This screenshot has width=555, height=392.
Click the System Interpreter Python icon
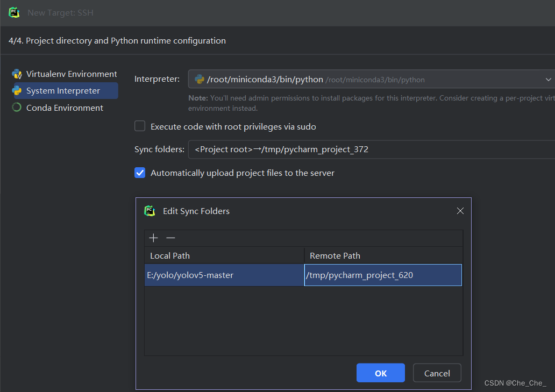pyautogui.click(x=17, y=91)
